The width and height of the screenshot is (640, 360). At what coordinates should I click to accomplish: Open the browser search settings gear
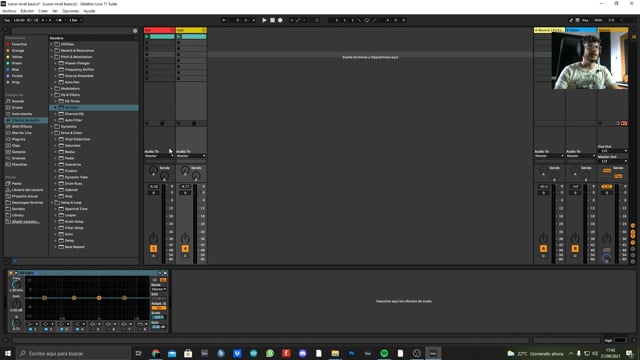(135, 31)
